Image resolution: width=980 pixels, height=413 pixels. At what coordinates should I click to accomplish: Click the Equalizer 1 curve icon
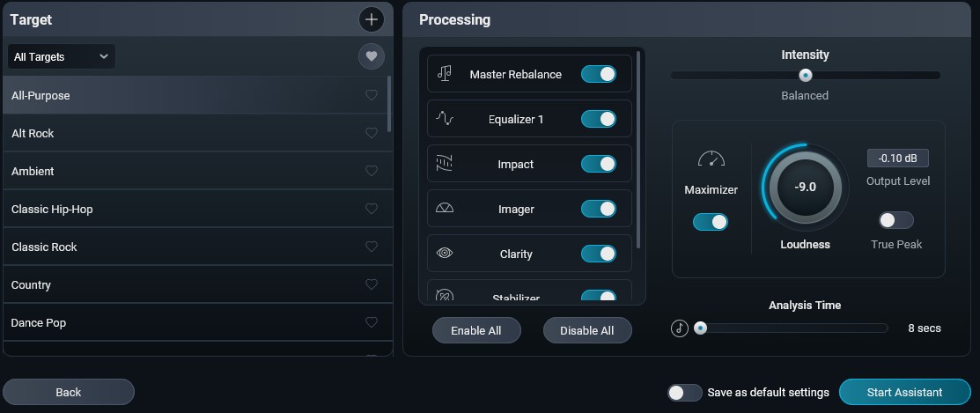click(x=445, y=119)
